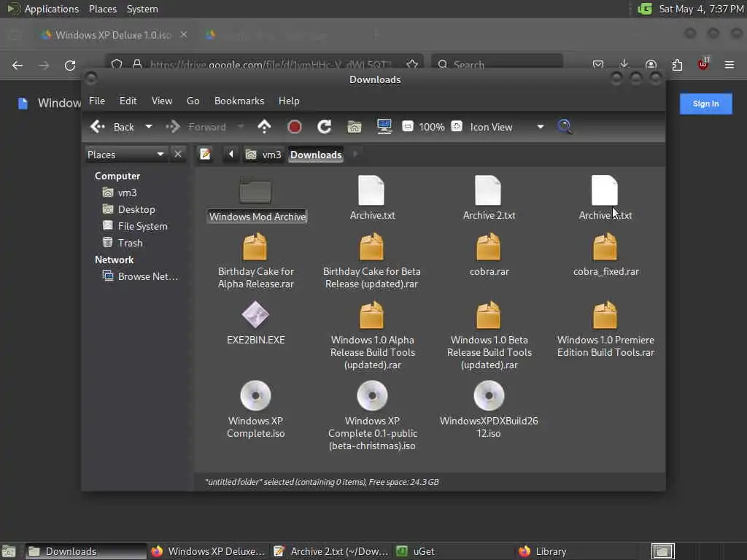Zoom out with the minus icon

[x=407, y=126]
